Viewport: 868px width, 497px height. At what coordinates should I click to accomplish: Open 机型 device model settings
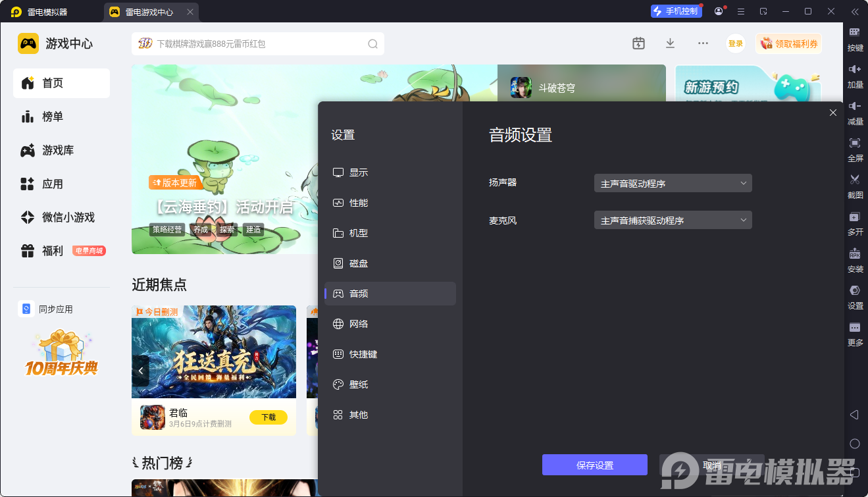(390, 233)
